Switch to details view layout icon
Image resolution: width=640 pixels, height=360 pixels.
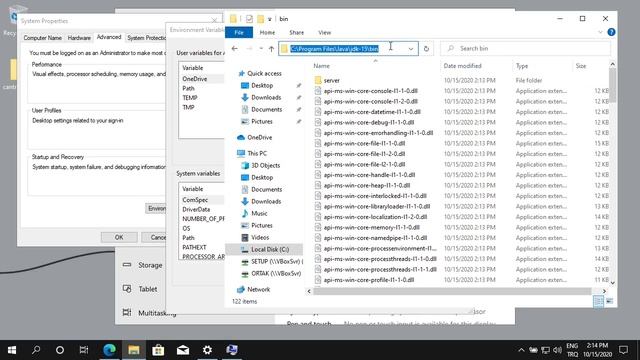[x=598, y=301]
